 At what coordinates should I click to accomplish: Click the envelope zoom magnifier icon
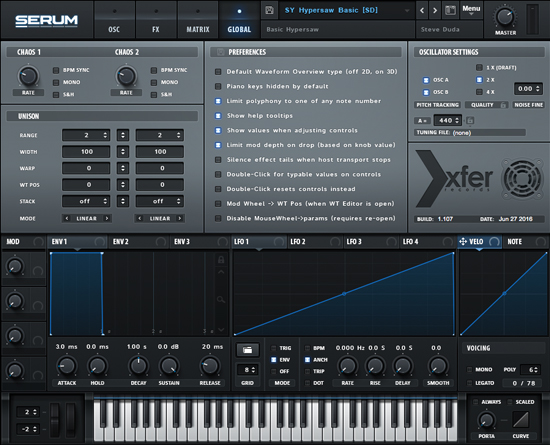[x=221, y=299]
